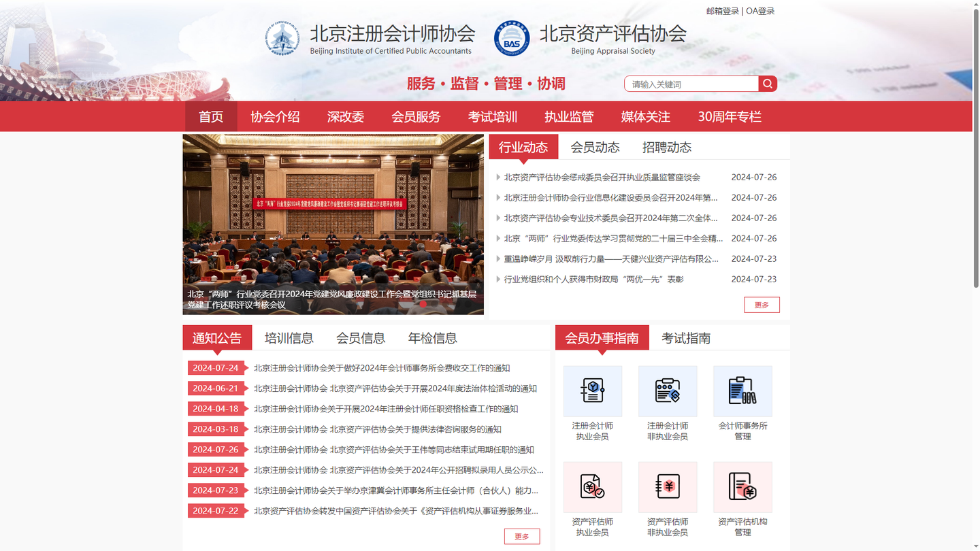The width and height of the screenshot is (980, 551).
Task: Open notice about 注册会计师任职资格检查工作
Action: [x=386, y=409]
